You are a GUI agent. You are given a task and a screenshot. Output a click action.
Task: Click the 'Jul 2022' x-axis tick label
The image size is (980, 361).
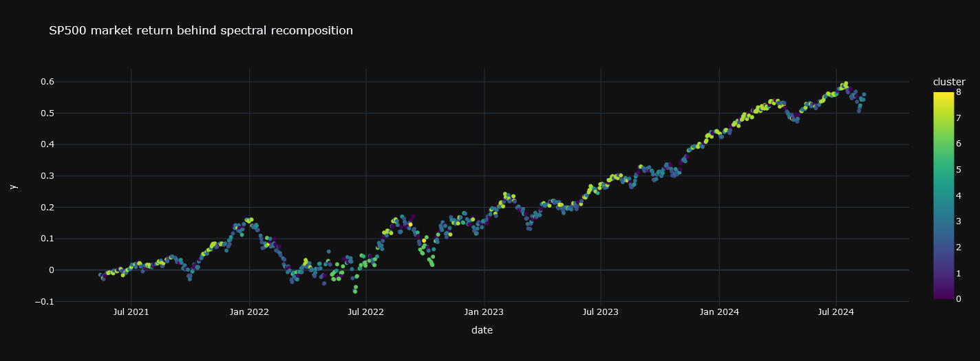click(366, 311)
